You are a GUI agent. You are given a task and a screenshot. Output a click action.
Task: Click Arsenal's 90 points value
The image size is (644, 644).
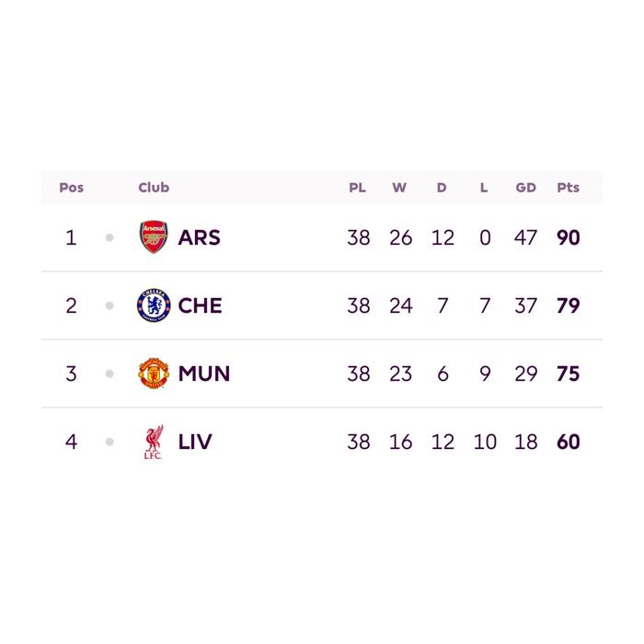[568, 237]
